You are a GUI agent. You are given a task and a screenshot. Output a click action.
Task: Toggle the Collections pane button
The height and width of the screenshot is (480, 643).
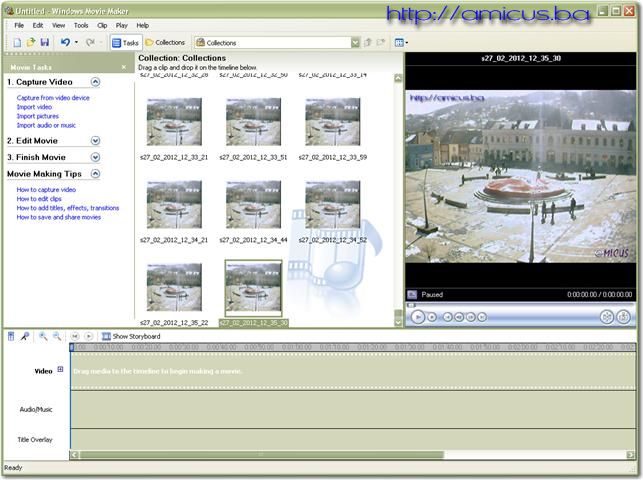click(x=165, y=43)
